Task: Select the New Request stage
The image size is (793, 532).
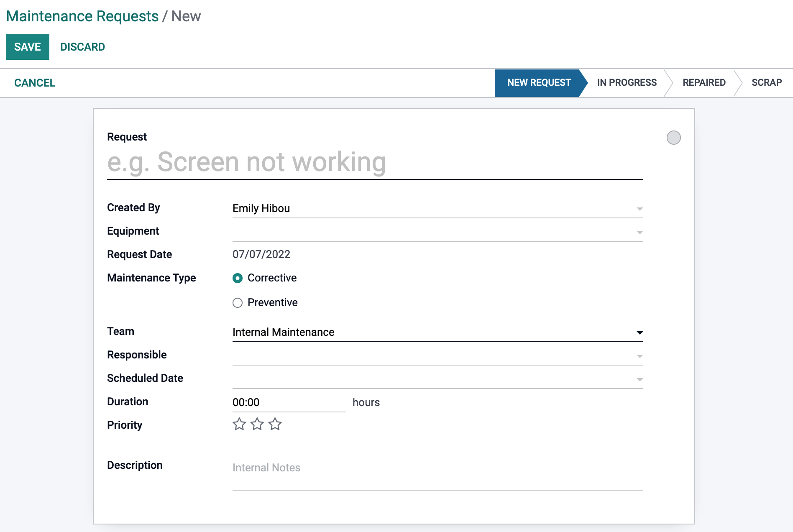Action: click(x=539, y=83)
